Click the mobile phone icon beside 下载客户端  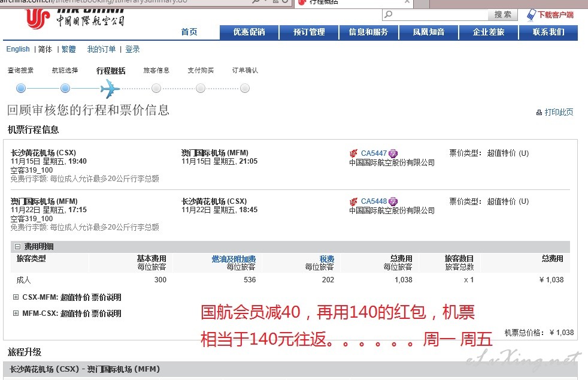pos(531,14)
